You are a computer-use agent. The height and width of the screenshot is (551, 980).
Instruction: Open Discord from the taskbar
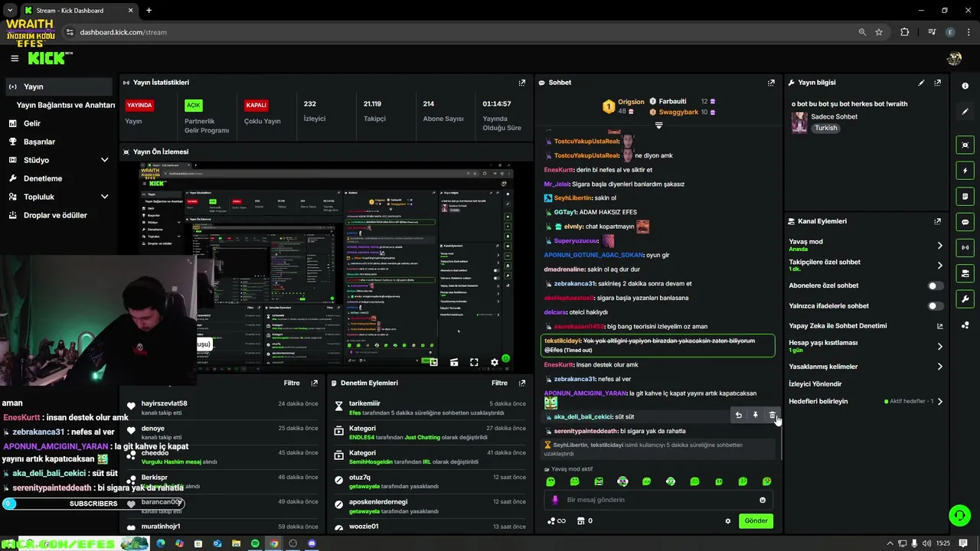pyautogui.click(x=312, y=543)
